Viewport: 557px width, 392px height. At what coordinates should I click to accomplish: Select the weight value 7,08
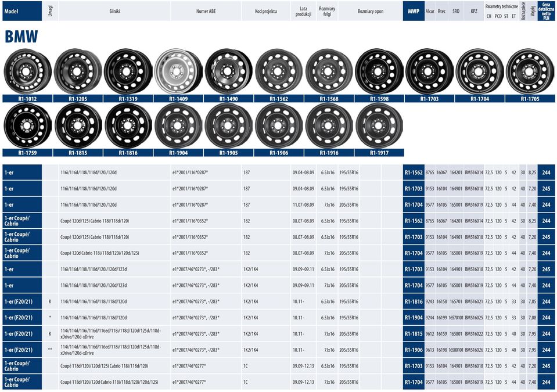(532, 318)
